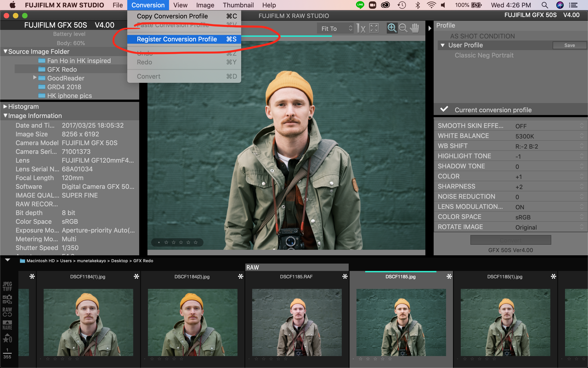Open the DSCF1185.RAF thumbnail
588x368 pixels.
click(297, 322)
